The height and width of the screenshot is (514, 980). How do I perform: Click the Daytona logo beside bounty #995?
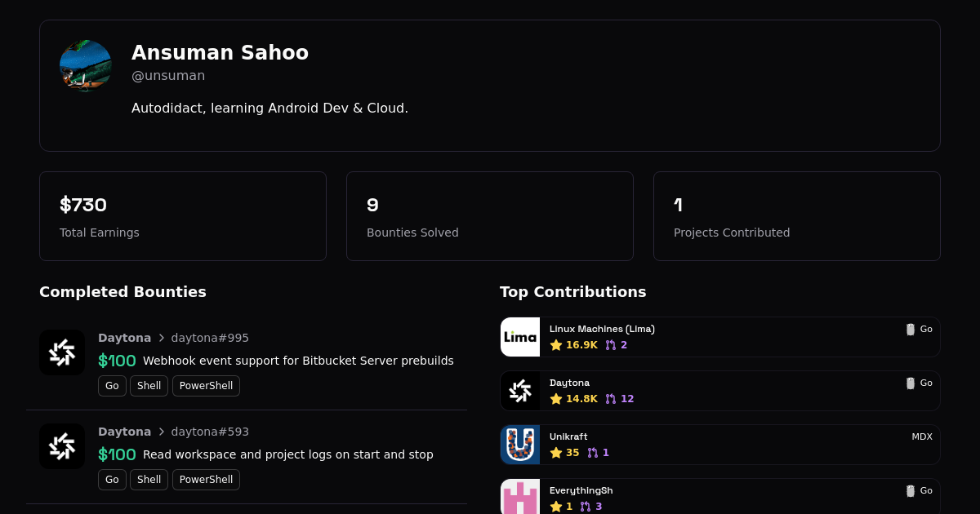point(62,352)
